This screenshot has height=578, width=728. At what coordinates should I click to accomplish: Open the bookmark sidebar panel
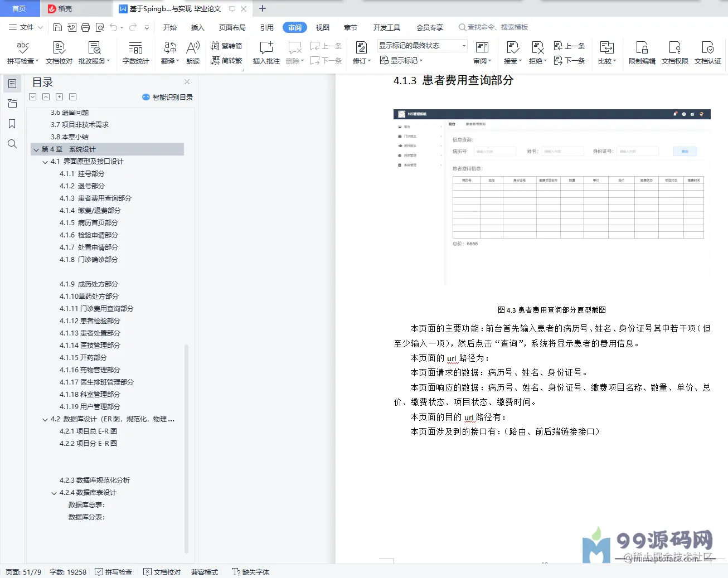[x=12, y=124]
